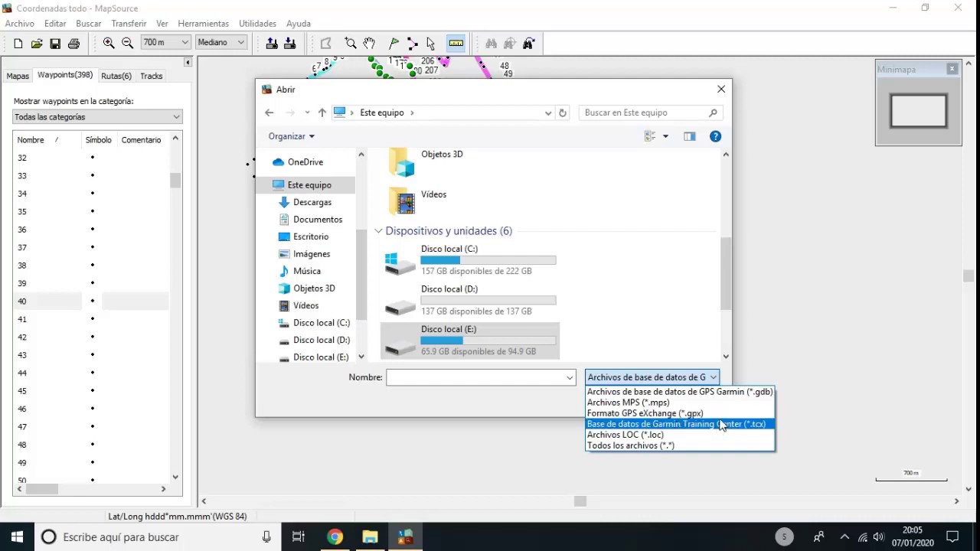The image size is (980, 551).
Task: Open the Task View taskbar icon
Action: 299,537
